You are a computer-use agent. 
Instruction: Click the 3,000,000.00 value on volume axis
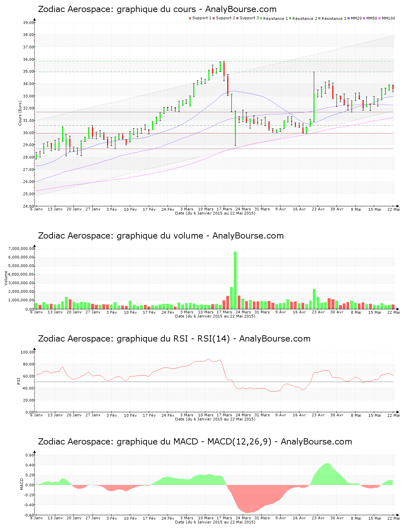(21, 283)
